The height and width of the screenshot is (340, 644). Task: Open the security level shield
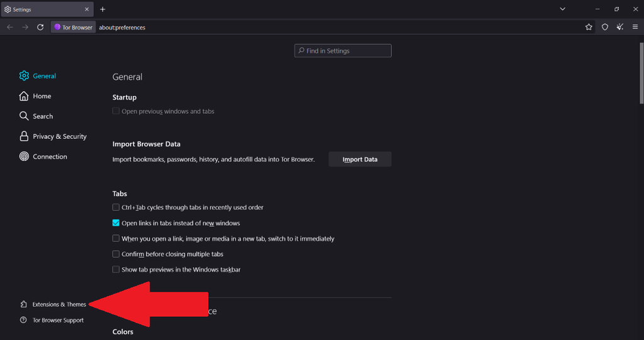point(605,27)
